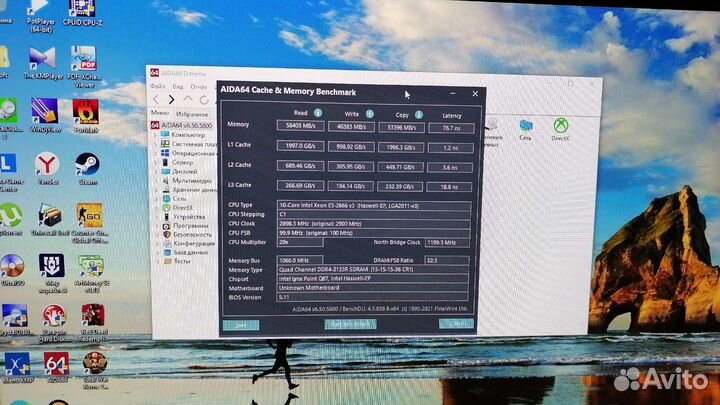Open PDF-XChange Viewer desktop icon
The image size is (720, 405).
tap(84, 67)
